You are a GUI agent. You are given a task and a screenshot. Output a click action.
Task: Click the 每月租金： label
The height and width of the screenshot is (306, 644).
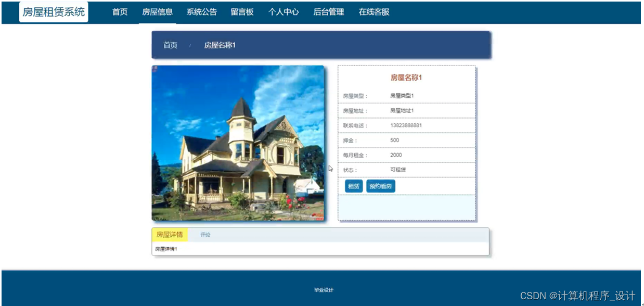pos(355,156)
